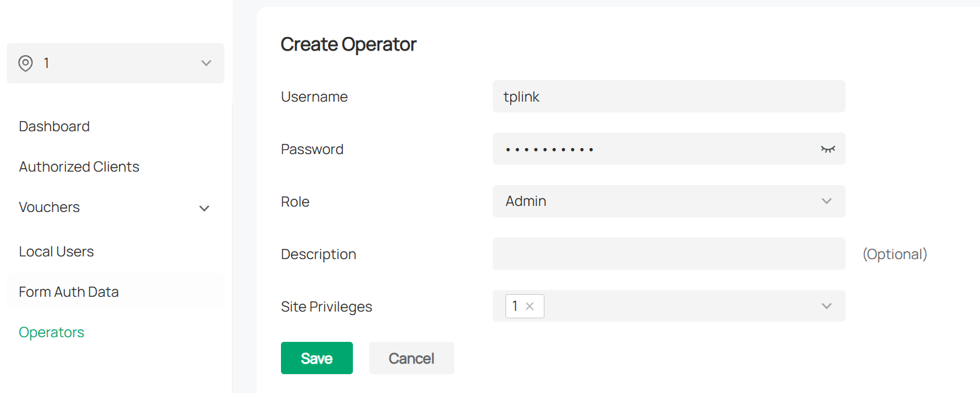Remove site 1 tag with the x icon
This screenshot has height=393, width=980.
click(530, 306)
